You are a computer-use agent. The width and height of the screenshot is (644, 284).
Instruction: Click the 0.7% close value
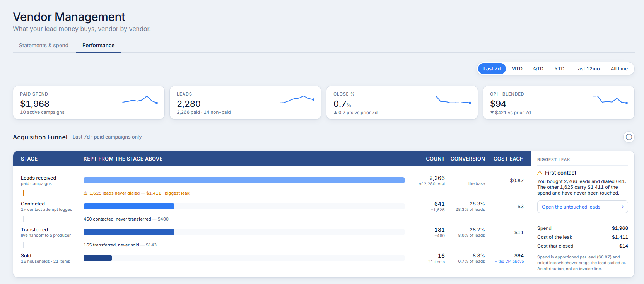pos(342,104)
